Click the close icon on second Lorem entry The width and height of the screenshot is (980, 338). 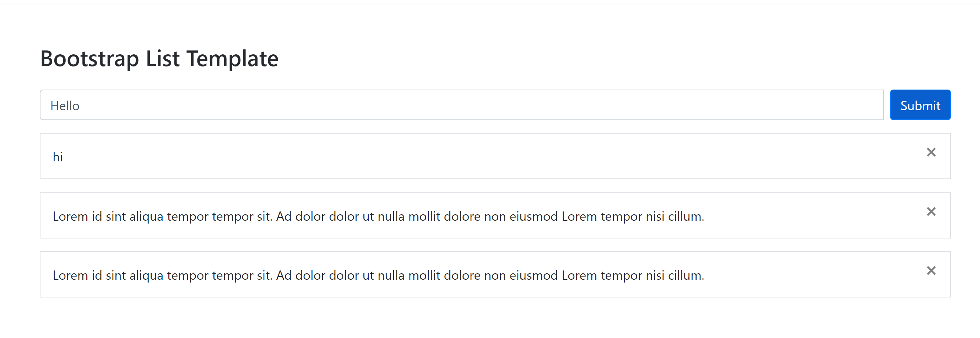[x=931, y=211]
